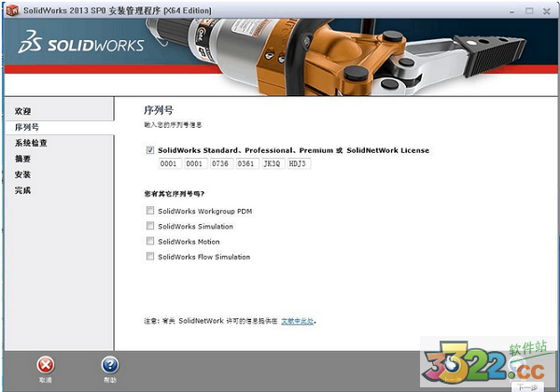560x392 pixels.
Task: Maximize the installation manager window
Action: point(529,11)
